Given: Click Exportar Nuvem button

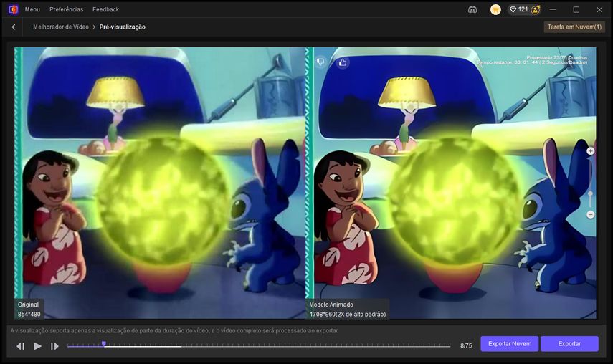Looking at the screenshot, I should [510, 344].
